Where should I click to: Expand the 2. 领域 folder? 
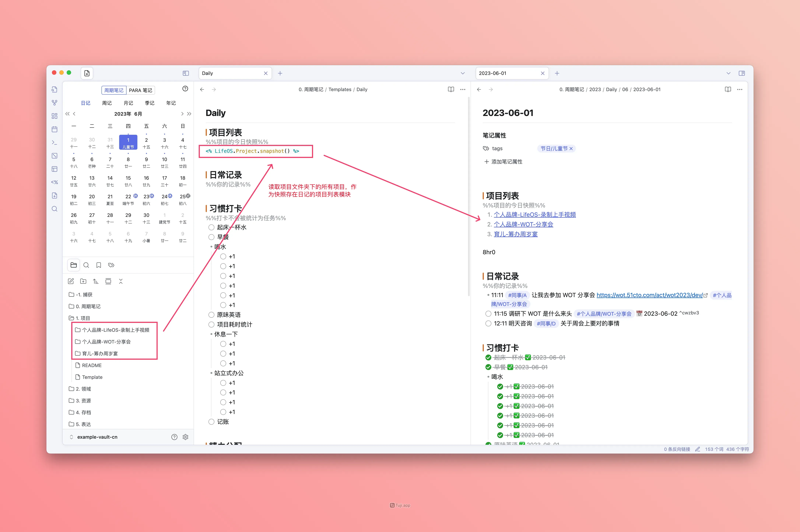pyautogui.click(x=83, y=389)
